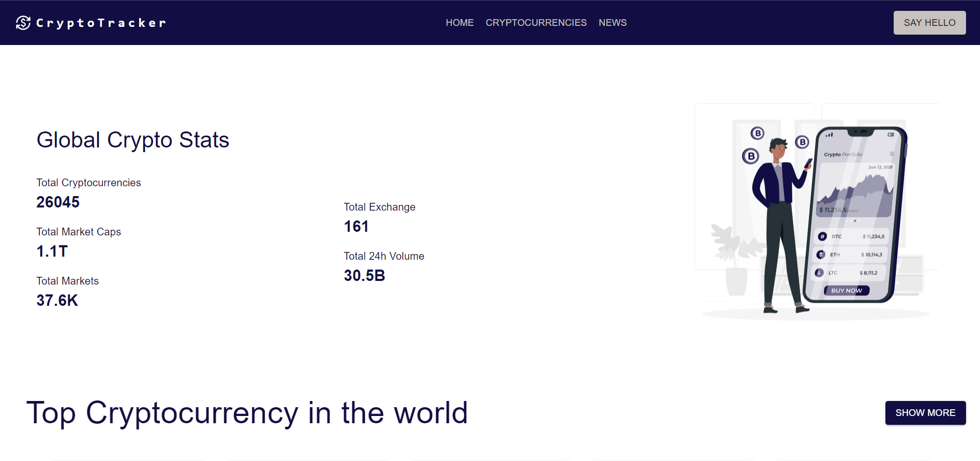Click the 161 exchange value
The height and width of the screenshot is (461, 980).
[356, 227]
